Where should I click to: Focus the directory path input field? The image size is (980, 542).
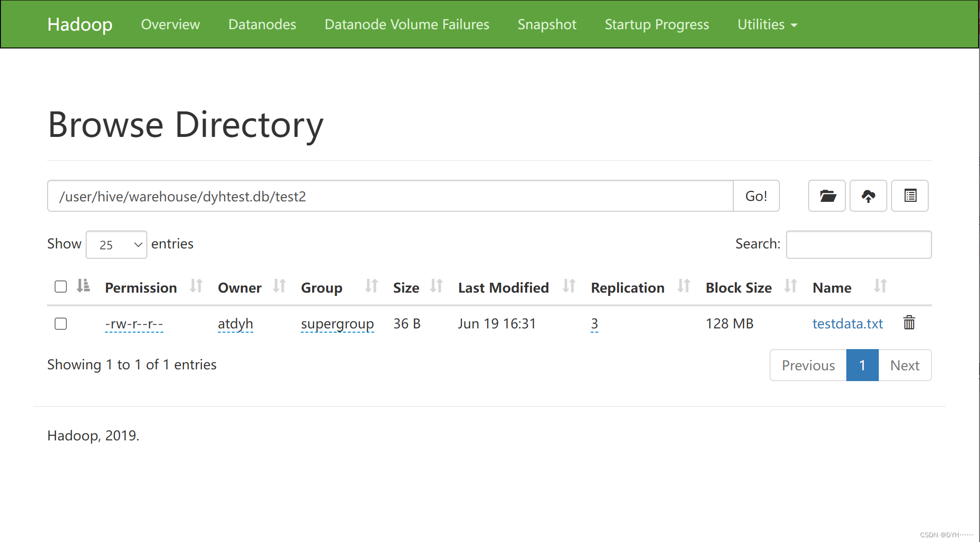click(390, 196)
